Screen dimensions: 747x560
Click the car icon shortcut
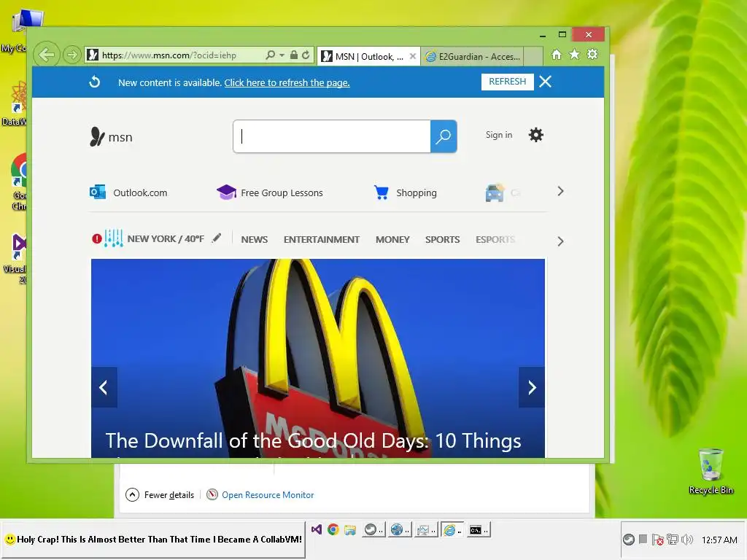[x=495, y=192]
